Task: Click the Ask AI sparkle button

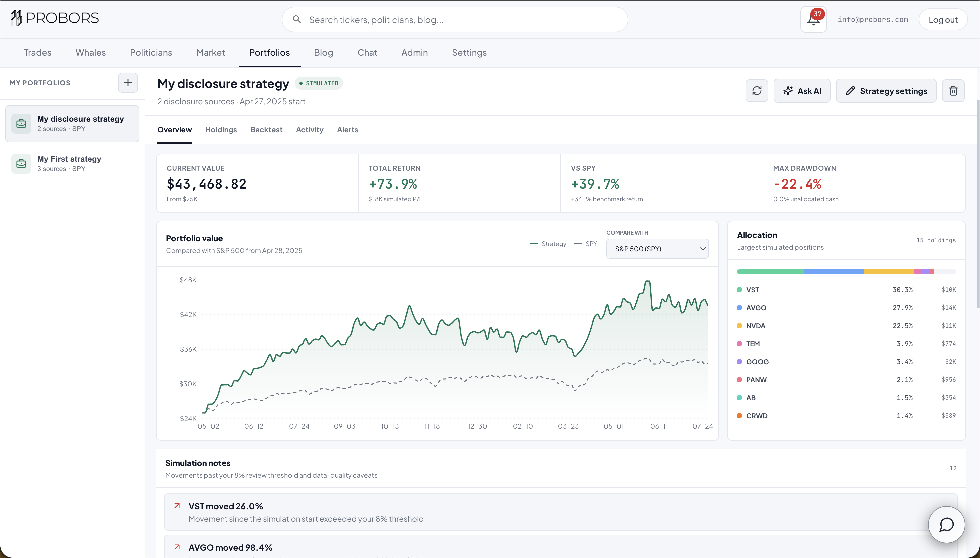Action: [802, 91]
